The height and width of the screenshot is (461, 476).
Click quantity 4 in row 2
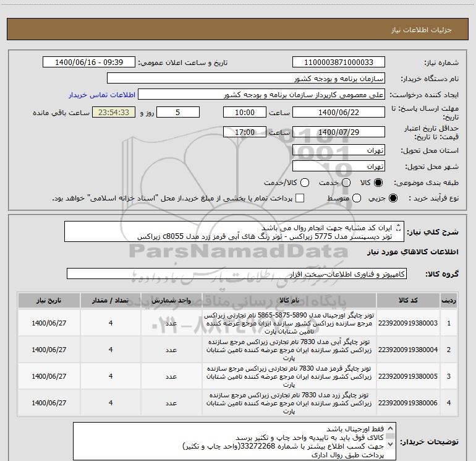111,350
